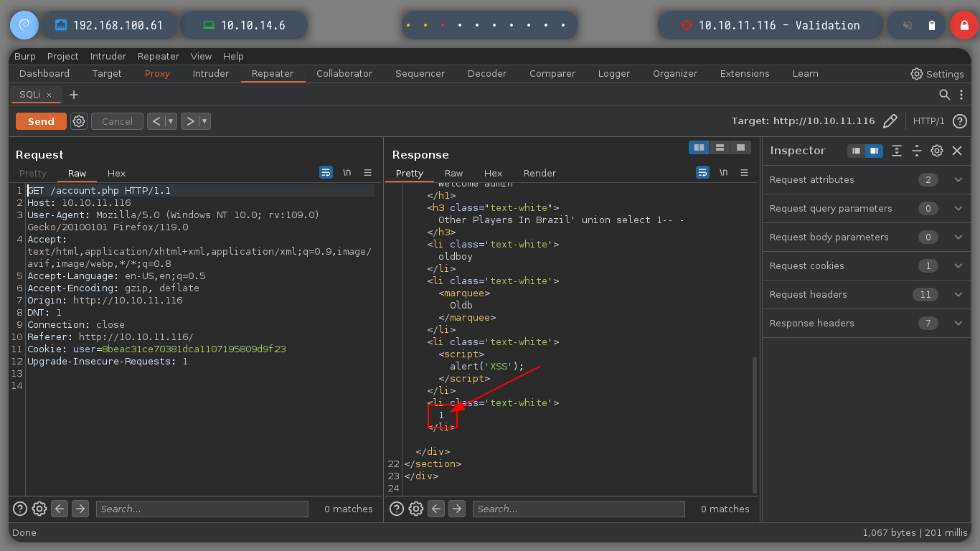Screen dimensions: 980x551
Task: Expand all Inspector sections icon
Action: [x=897, y=151]
